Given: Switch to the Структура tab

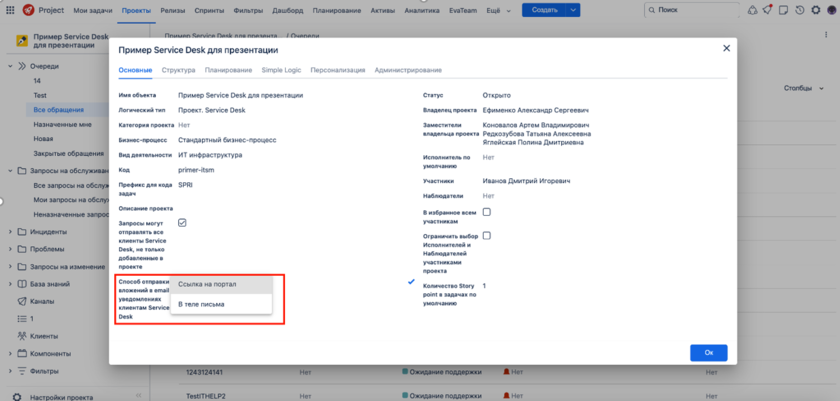Looking at the screenshot, I should click(x=178, y=70).
